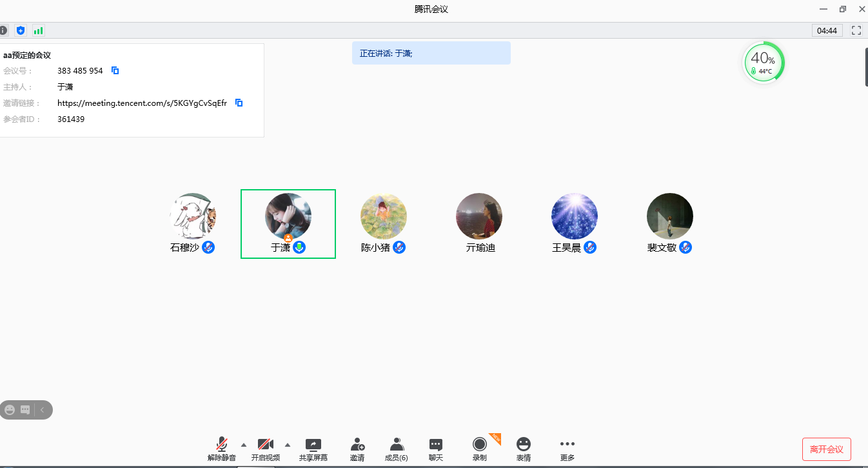
Task: Select participant 陈小猪's avatar
Action: pos(383,216)
